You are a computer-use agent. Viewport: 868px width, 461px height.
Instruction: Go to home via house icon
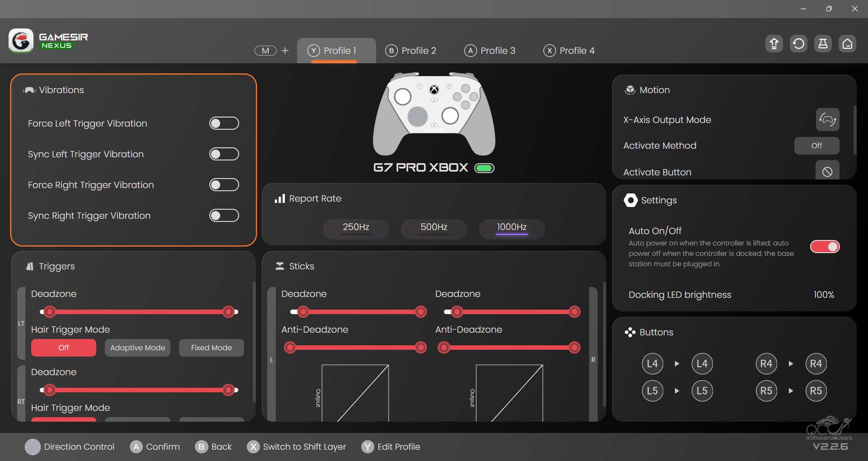(x=847, y=44)
